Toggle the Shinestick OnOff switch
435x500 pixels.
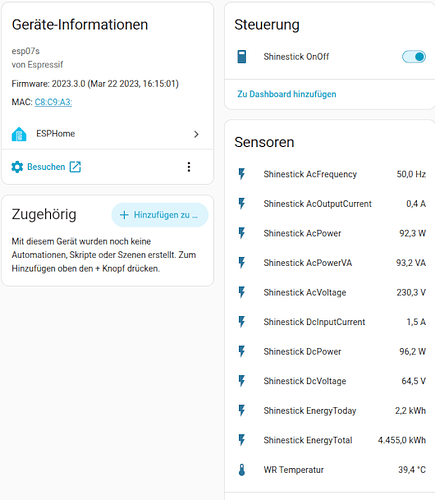pos(414,57)
